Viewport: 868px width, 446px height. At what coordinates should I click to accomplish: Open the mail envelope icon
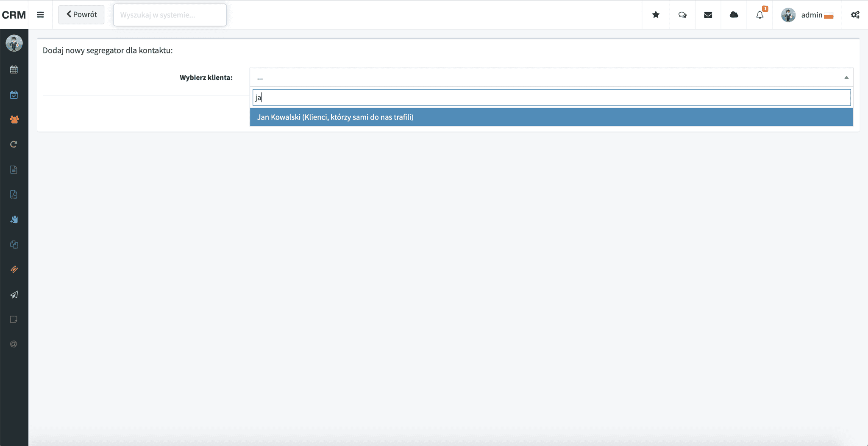tap(708, 15)
